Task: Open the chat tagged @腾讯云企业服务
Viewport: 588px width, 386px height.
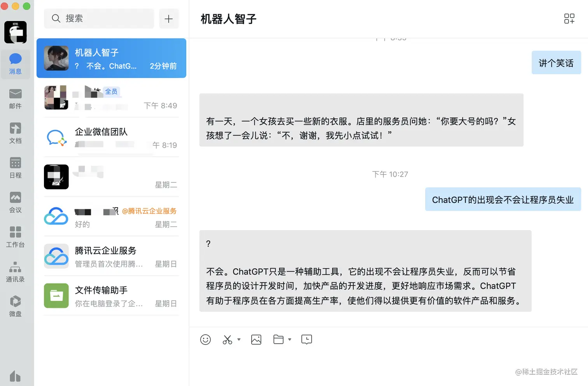Action: point(111,217)
